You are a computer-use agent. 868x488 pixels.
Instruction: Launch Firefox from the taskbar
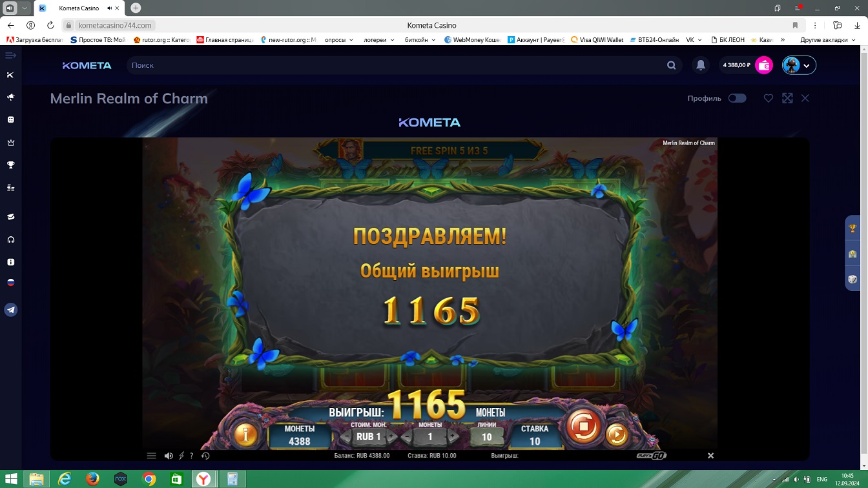(x=92, y=479)
